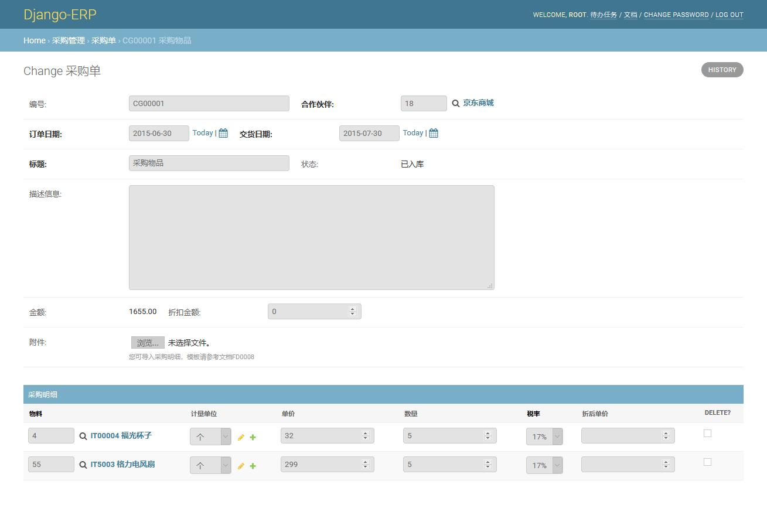The image size is (767, 532).
Task: Click lookup magnifier for IT5003 格力电风扇
Action: [83, 465]
